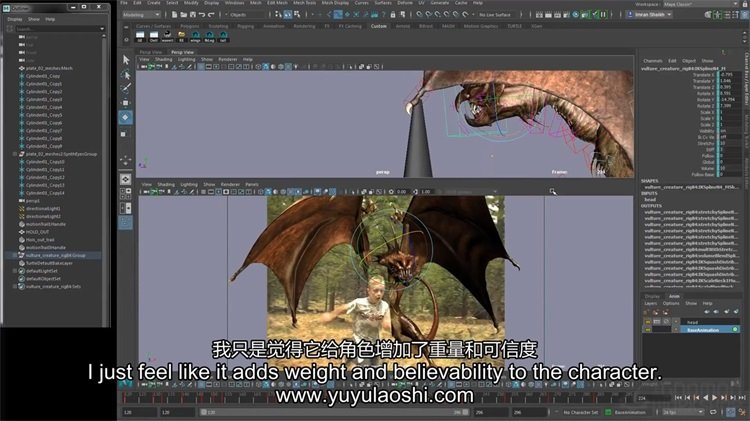Click the No Character Set button

pos(580,412)
